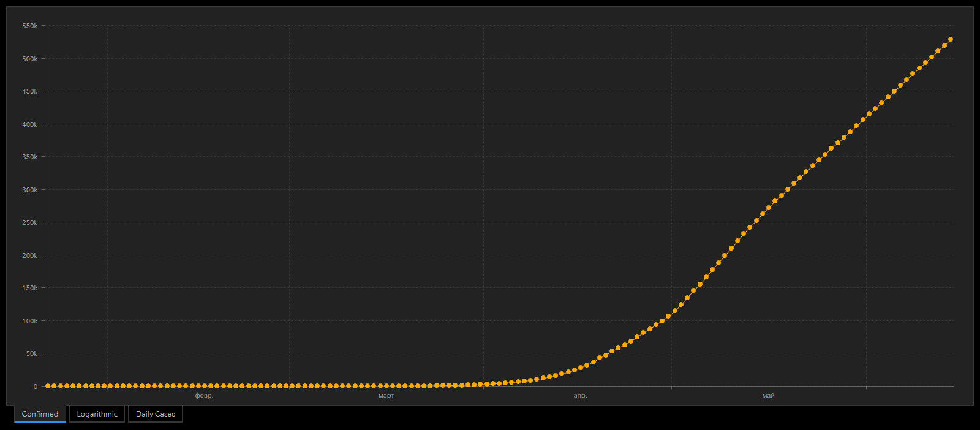Image resolution: width=980 pixels, height=430 pixels.
Task: Click the 350k axis value
Action: tap(30, 157)
